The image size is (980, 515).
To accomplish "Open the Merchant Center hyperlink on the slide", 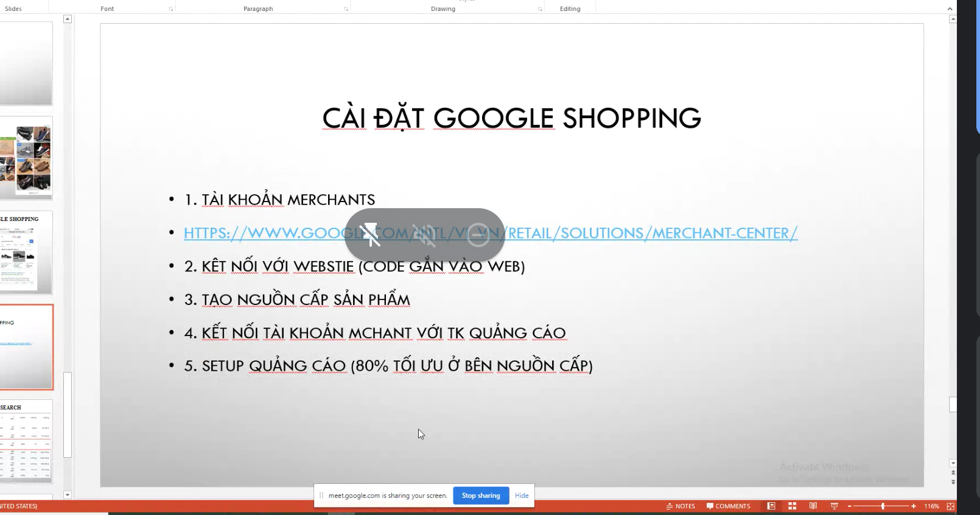I will (x=491, y=233).
